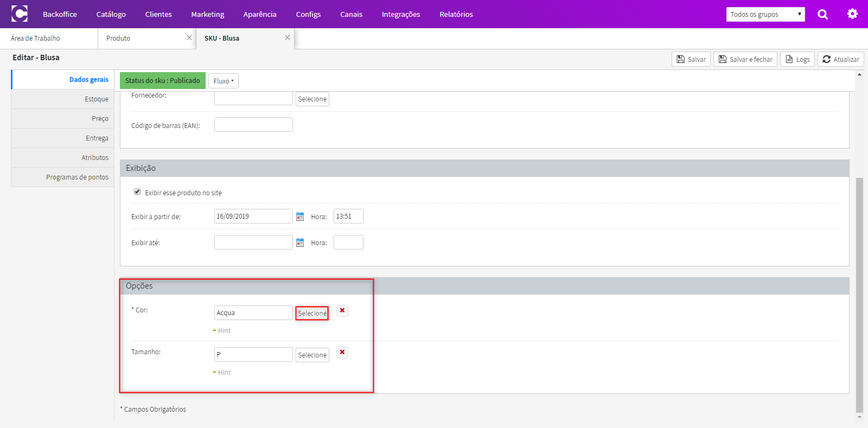The height and width of the screenshot is (428, 868).
Task: Click the Exibir até Hora field
Action: pos(348,242)
